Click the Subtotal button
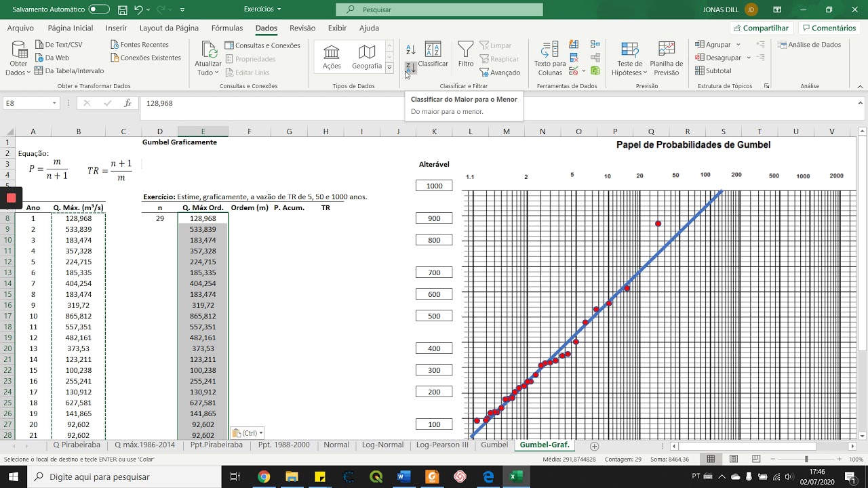Image resolution: width=868 pixels, height=488 pixels. pos(713,70)
